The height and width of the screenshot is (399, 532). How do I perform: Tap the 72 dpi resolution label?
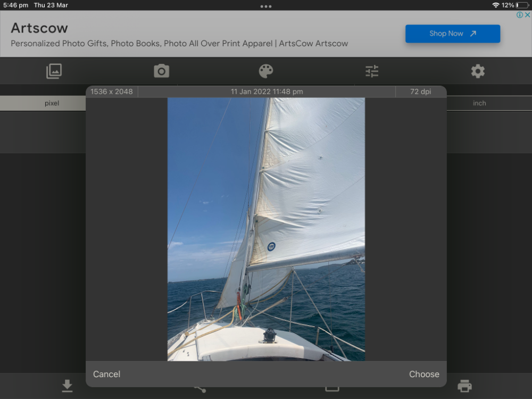420,92
